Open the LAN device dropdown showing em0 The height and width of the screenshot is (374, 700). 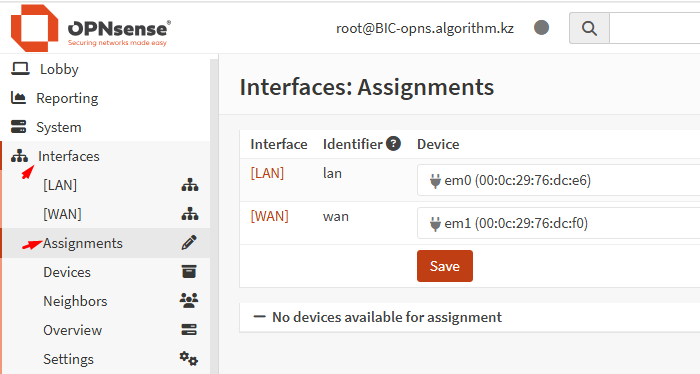558,180
